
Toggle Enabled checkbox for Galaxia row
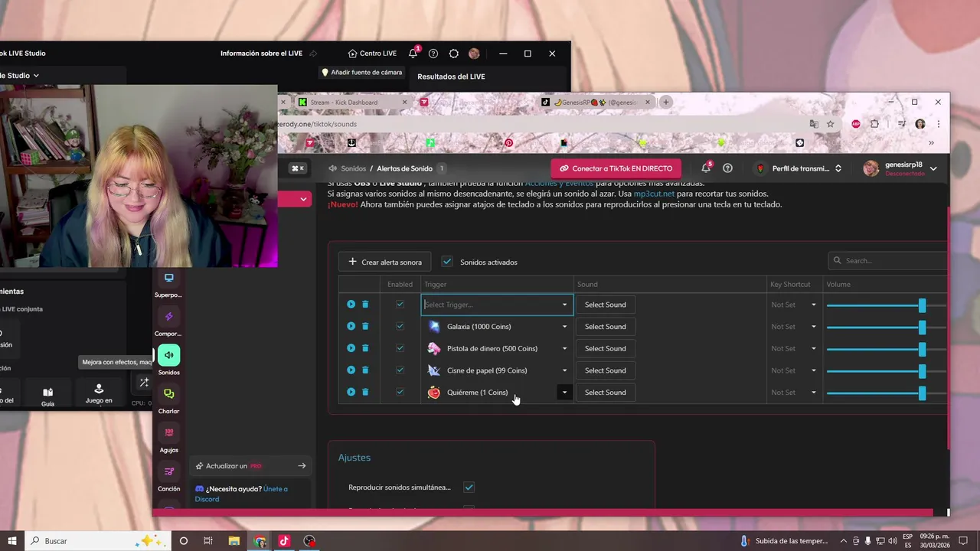(x=400, y=326)
